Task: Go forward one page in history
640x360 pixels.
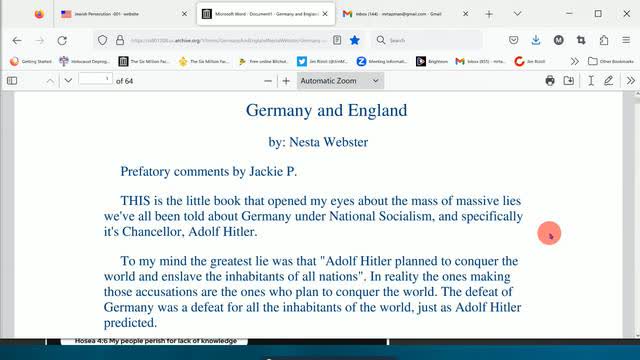Action: [40, 40]
